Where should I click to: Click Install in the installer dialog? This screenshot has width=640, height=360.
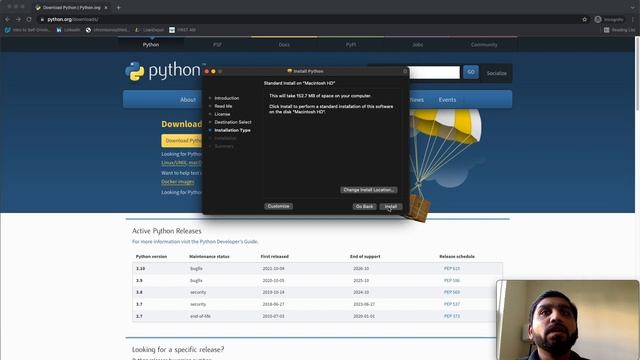tap(391, 207)
